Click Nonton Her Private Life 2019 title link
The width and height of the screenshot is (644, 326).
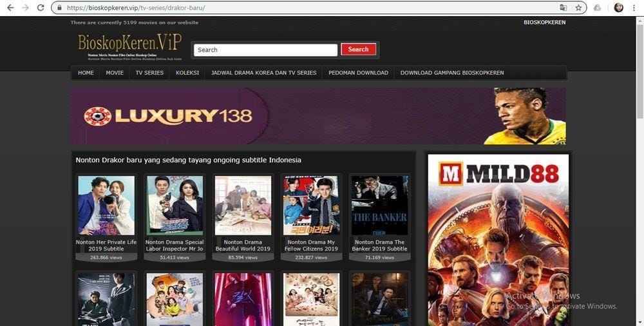point(106,245)
